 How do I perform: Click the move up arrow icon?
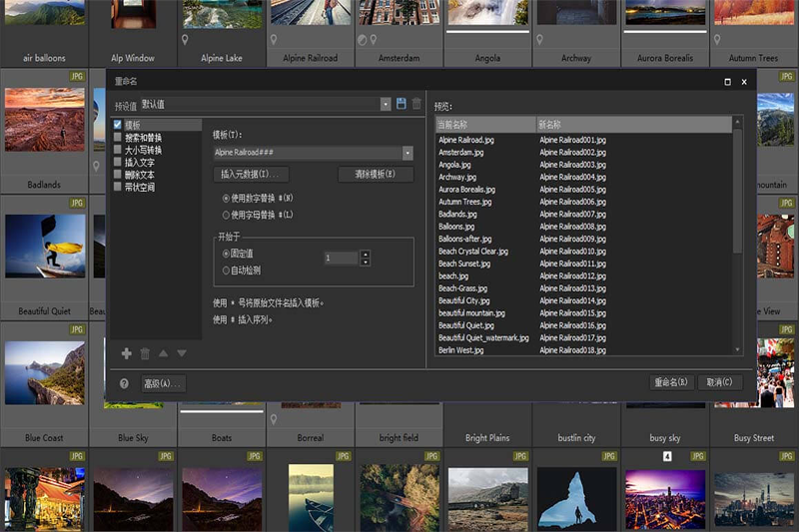[x=164, y=353]
